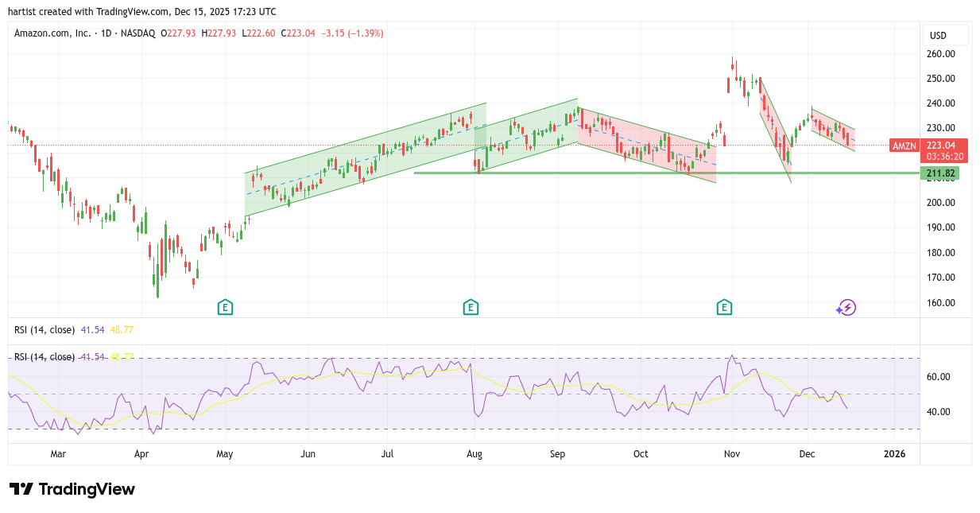Viewport: 980px width, 513px height.
Task: Click the November earnings E icon
Action: 723,307
